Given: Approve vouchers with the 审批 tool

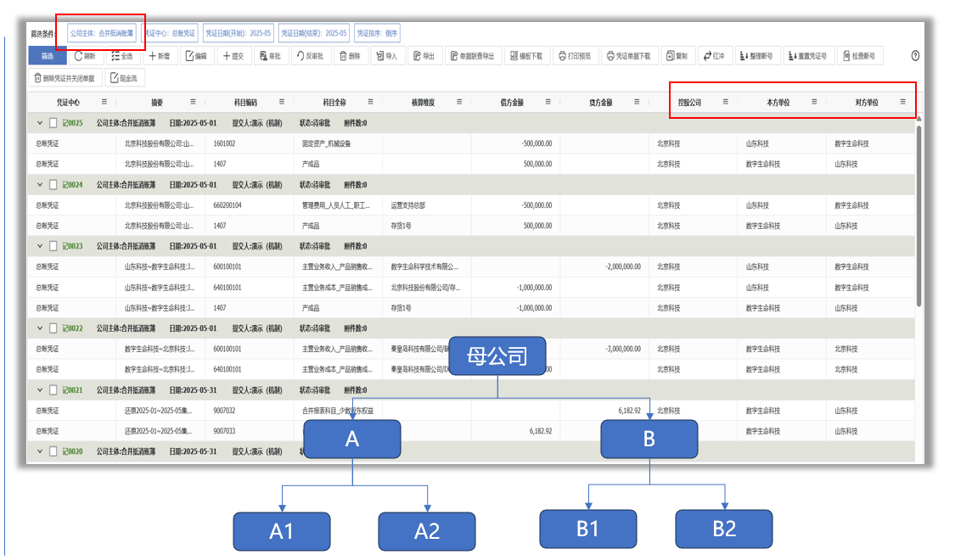Looking at the screenshot, I should 271,56.
